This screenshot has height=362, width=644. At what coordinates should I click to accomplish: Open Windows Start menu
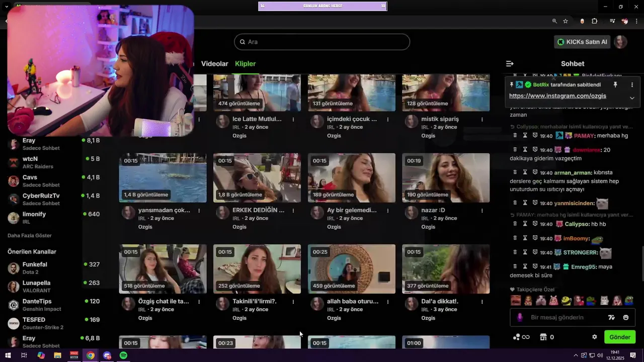pos(8,355)
